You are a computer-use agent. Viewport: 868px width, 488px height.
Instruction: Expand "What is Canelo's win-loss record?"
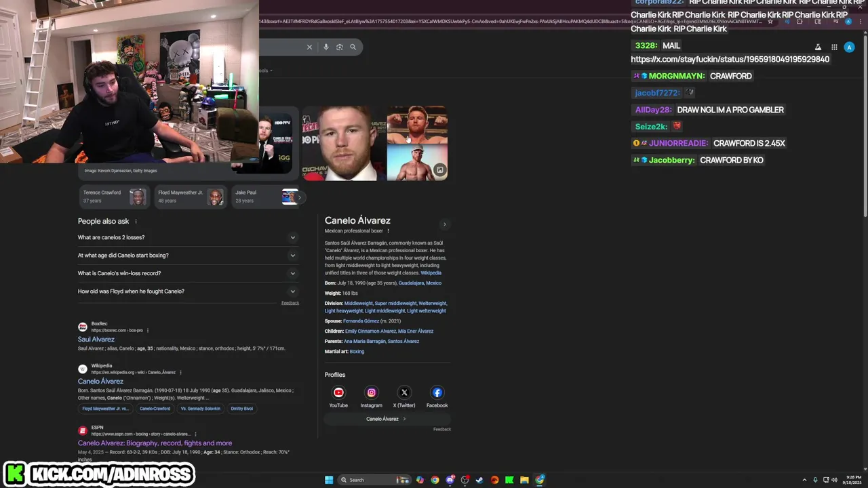[x=188, y=273]
